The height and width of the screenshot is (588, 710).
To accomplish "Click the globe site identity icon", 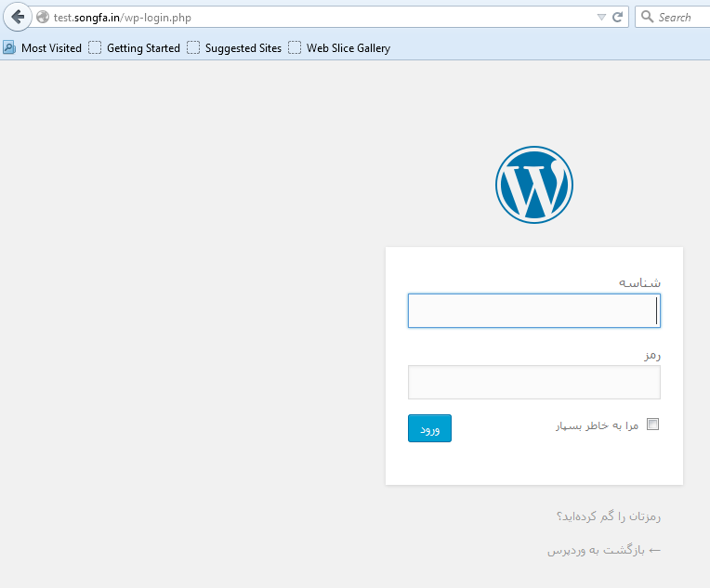I will [43, 18].
